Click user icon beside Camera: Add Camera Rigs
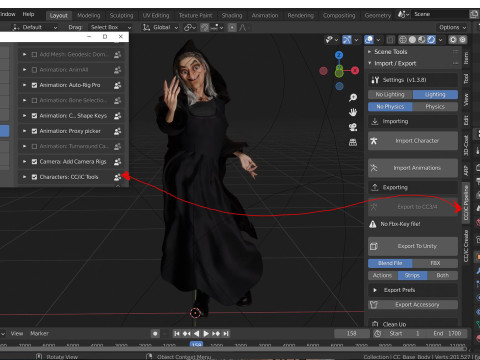Image resolution: width=480 pixels, height=360 pixels. 117,162
